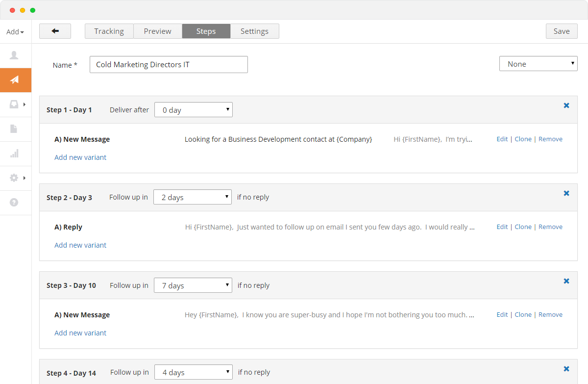Click the Step 1 'A) New Message' label
This screenshot has width=588, height=384.
[82, 139]
